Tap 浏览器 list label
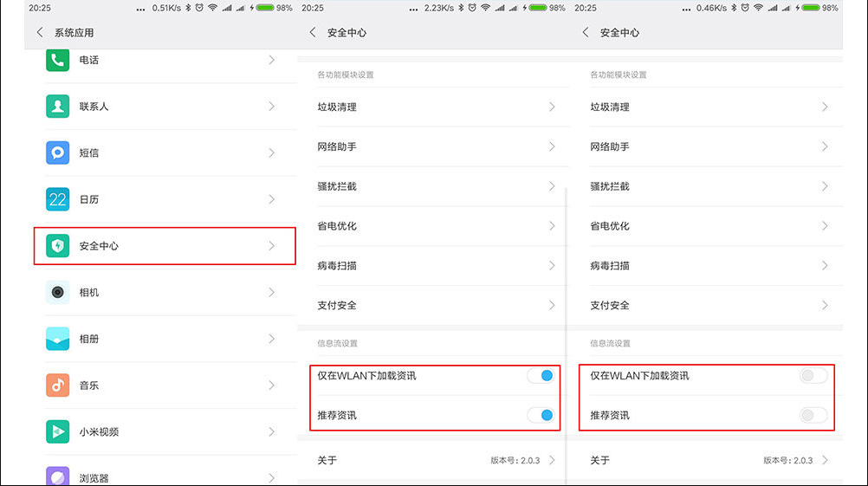 click(94, 478)
